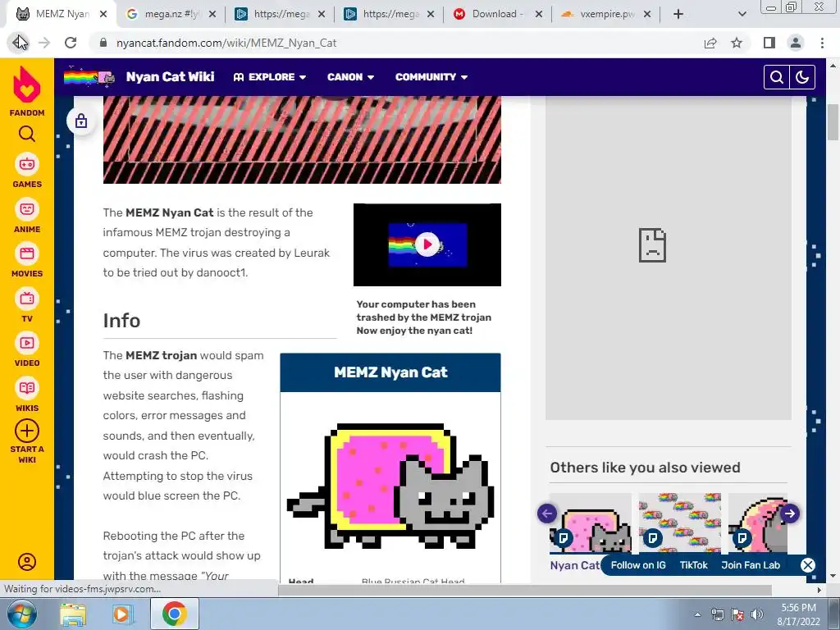The height and width of the screenshot is (630, 840).
Task: Go back with browser back arrow
Action: click(20, 43)
